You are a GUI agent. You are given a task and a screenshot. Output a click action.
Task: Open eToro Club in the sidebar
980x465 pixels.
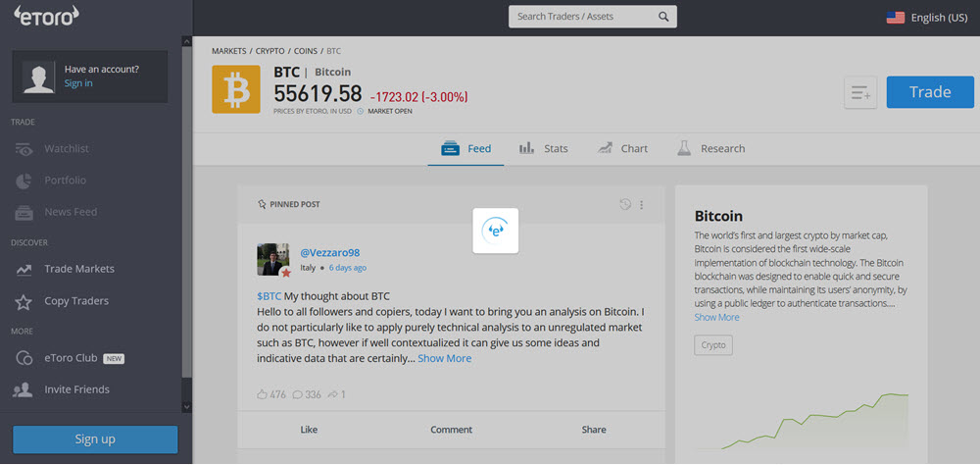(71, 358)
